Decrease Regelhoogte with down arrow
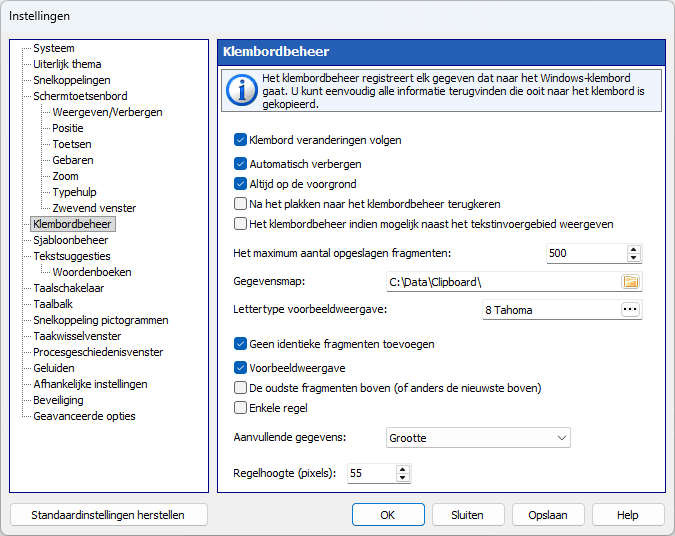675x536 pixels. 402,477
